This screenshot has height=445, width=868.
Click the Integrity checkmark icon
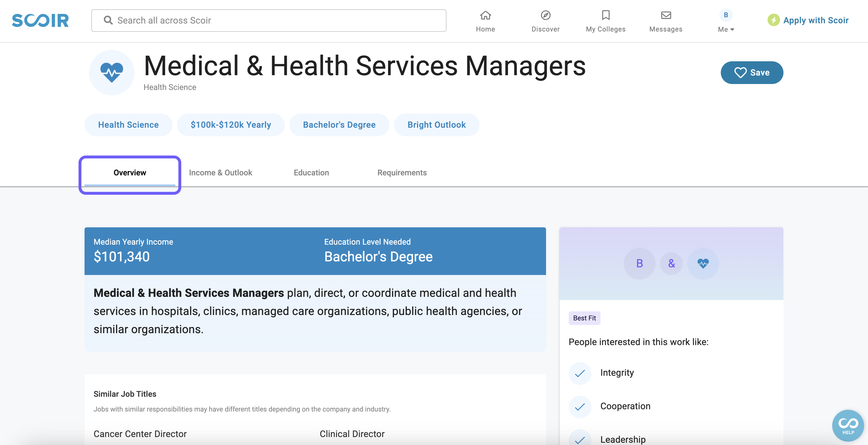[x=580, y=373]
